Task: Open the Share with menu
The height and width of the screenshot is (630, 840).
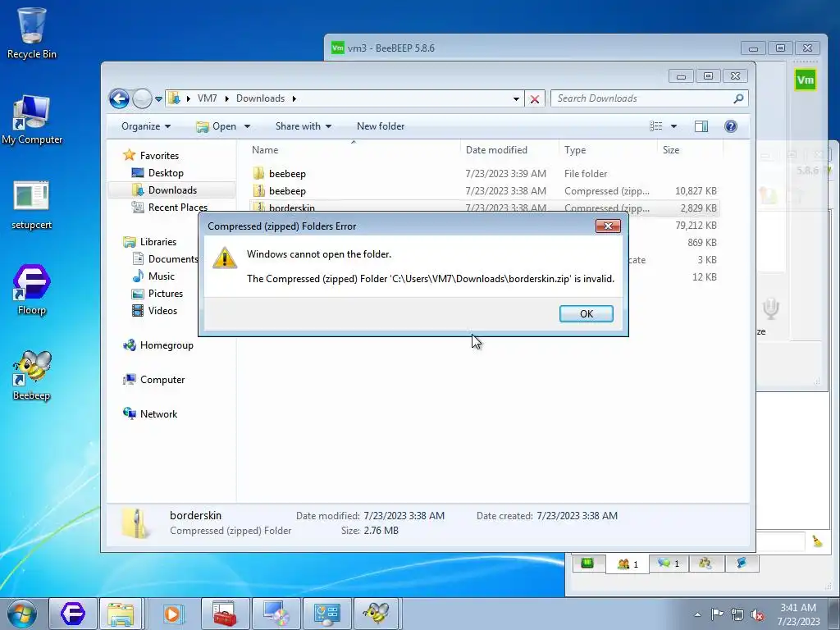Action: click(304, 126)
